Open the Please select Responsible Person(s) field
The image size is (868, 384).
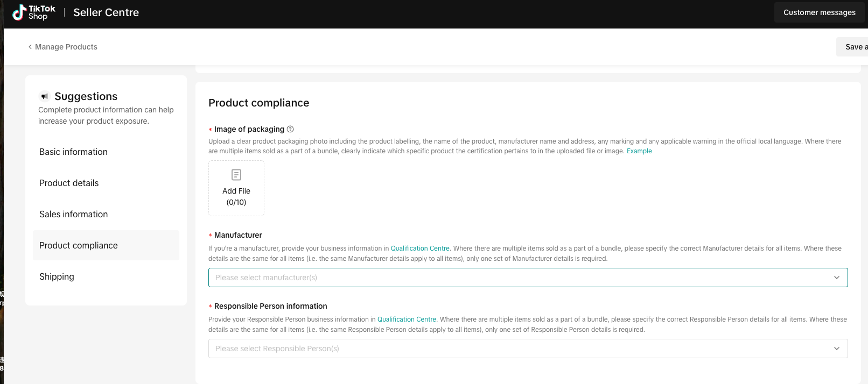click(x=528, y=349)
